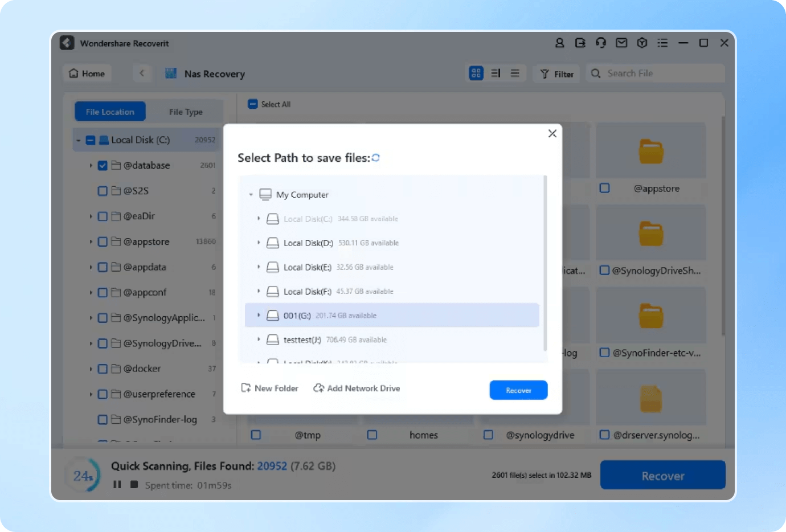Click the large Recover button in the bottom bar
786x532 pixels.
pos(663,475)
